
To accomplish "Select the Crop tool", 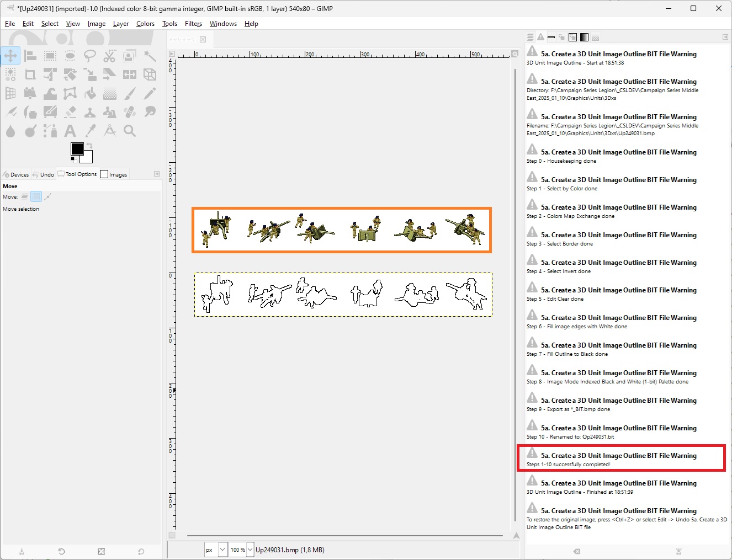I will click(x=30, y=74).
